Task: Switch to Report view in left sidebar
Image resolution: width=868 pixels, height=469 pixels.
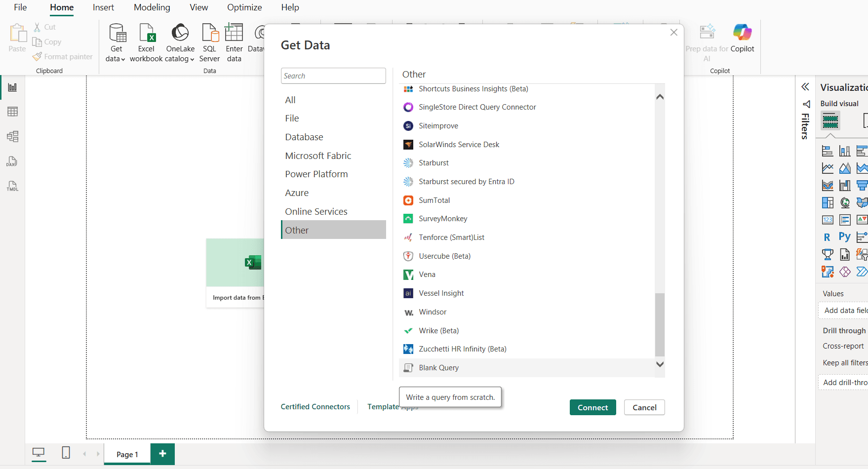Action: point(13,87)
